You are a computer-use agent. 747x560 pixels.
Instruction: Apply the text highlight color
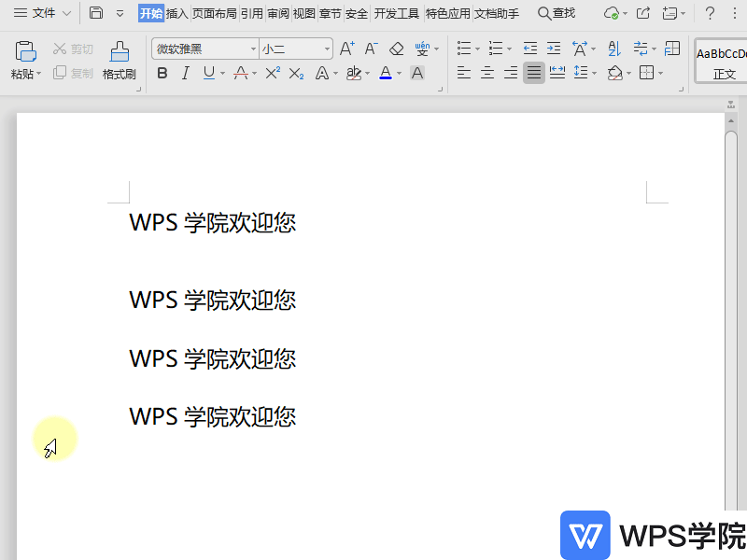click(x=354, y=74)
